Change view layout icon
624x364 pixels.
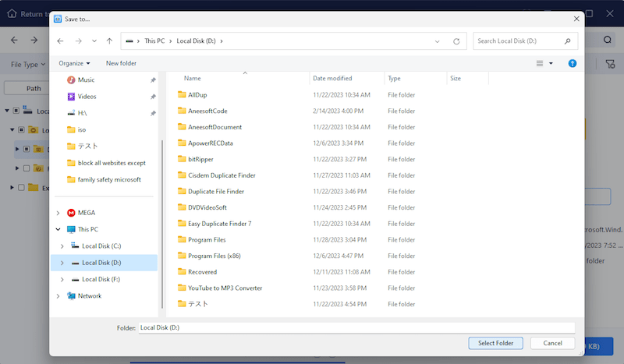[540, 63]
